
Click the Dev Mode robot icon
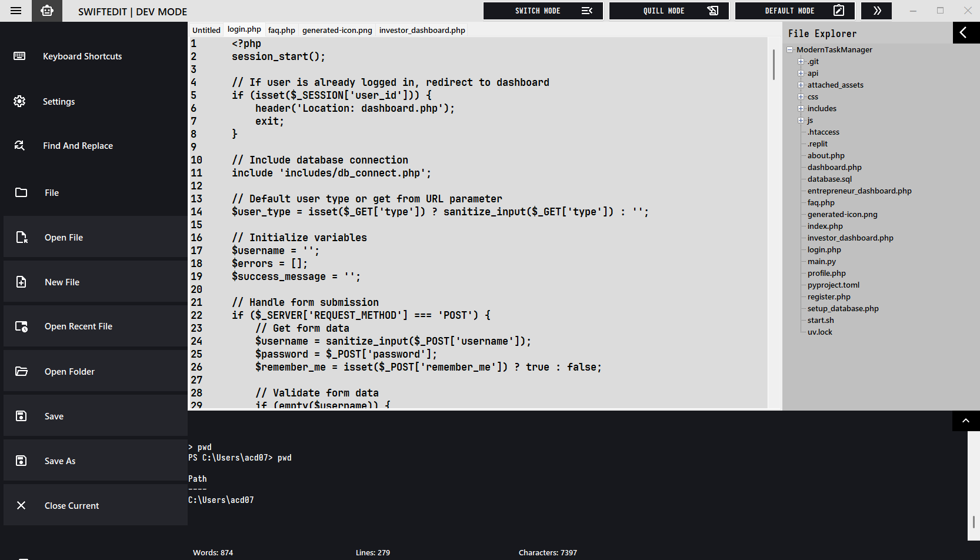47,11
